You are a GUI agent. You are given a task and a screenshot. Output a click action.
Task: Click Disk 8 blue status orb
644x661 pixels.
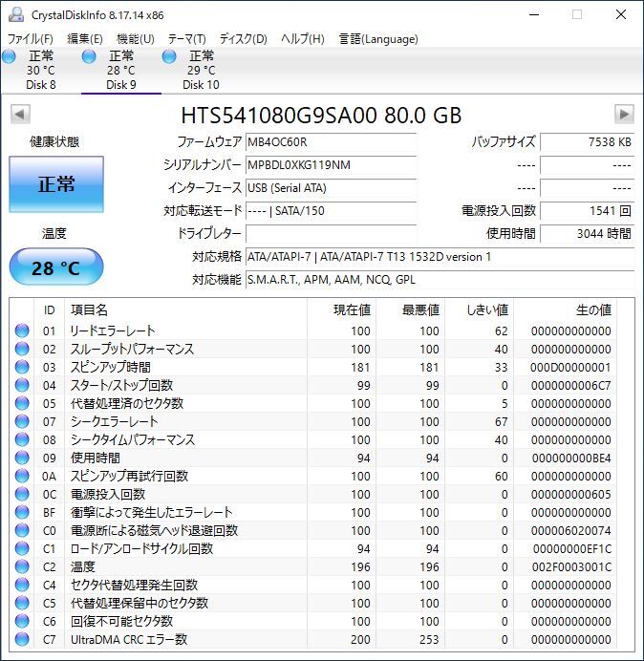click(9, 56)
